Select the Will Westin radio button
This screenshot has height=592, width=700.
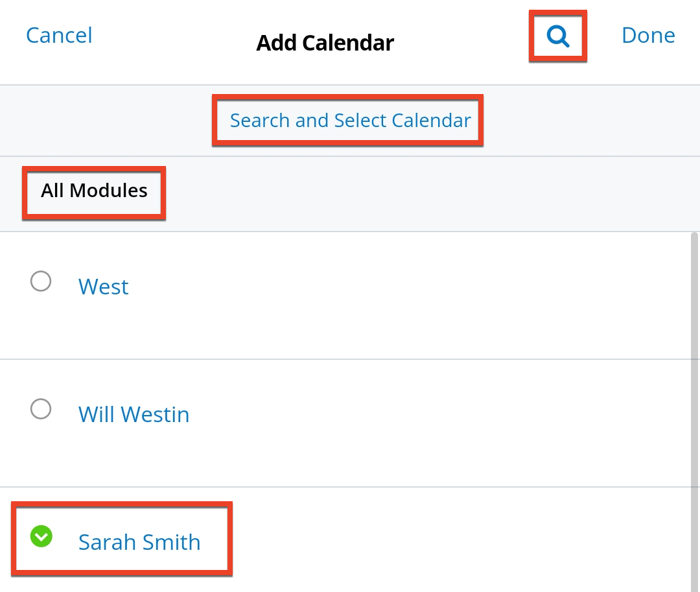coord(41,409)
